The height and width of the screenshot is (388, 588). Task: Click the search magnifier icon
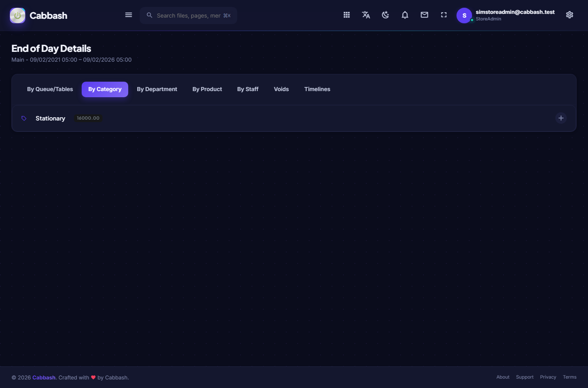pyautogui.click(x=149, y=15)
